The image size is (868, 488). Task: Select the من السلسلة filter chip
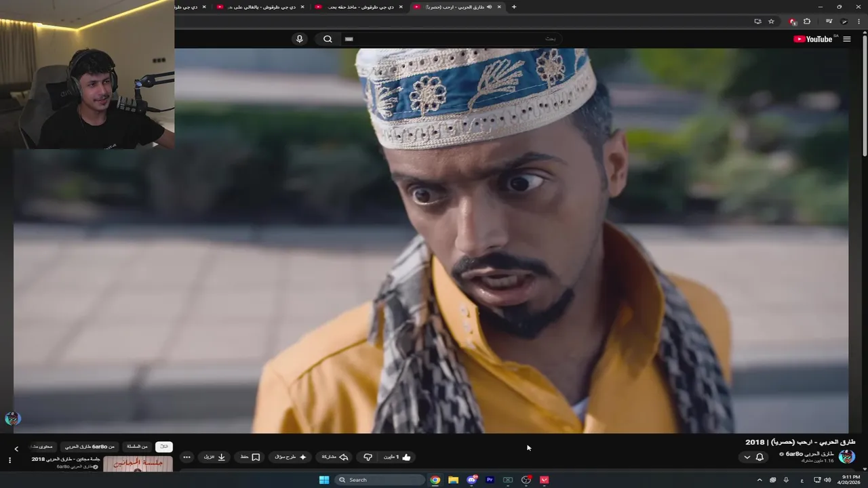point(137,447)
